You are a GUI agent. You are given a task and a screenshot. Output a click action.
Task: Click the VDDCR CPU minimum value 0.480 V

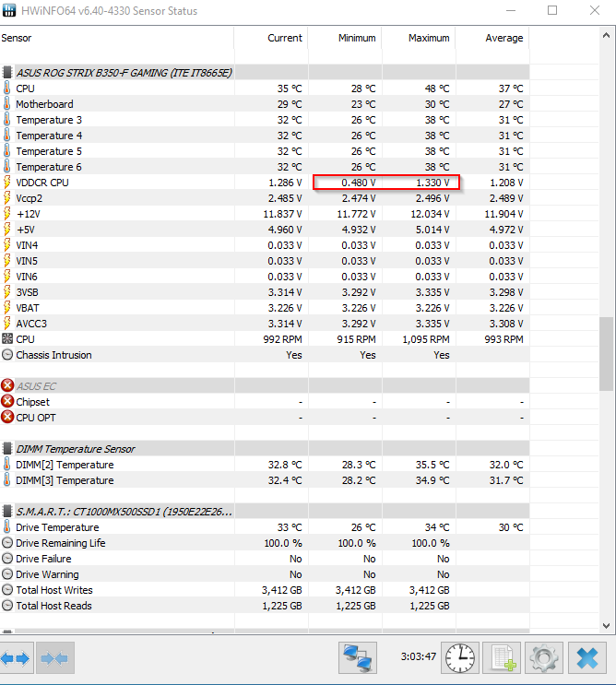pyautogui.click(x=359, y=183)
